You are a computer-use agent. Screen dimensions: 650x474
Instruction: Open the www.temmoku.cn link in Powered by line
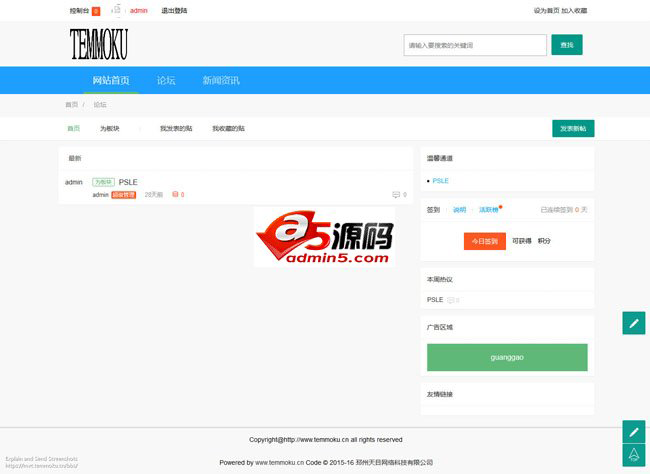click(x=279, y=462)
